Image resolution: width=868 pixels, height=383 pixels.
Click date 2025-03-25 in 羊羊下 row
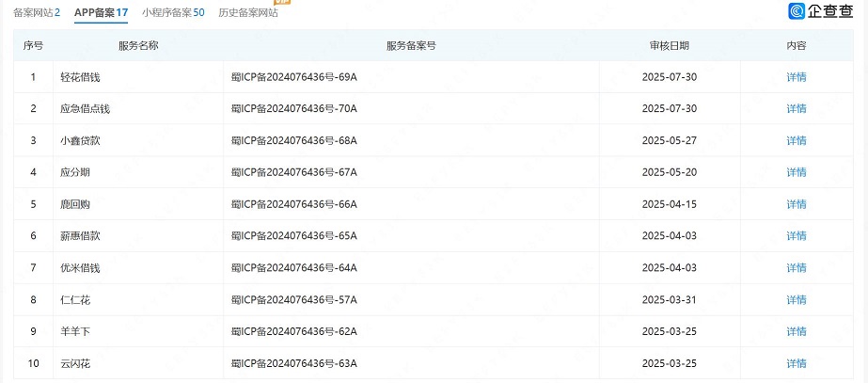670,332
